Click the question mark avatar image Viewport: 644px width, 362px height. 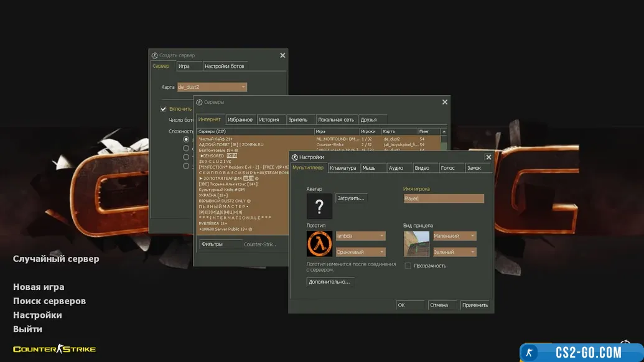[x=319, y=206]
